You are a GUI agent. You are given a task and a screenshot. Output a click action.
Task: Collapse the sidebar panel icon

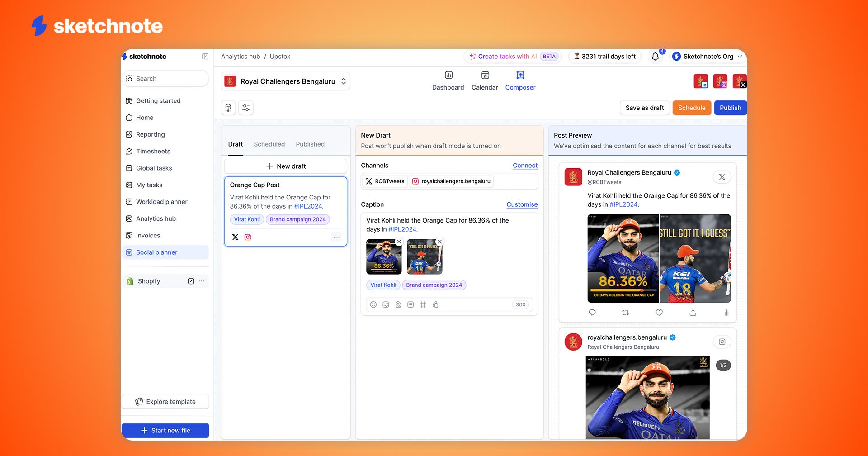(x=205, y=57)
